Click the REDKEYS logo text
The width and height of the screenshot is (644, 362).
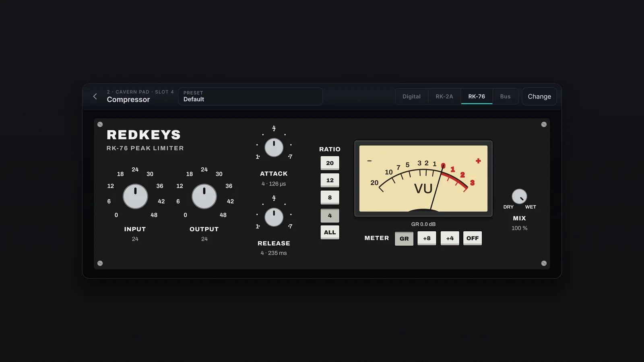[144, 135]
